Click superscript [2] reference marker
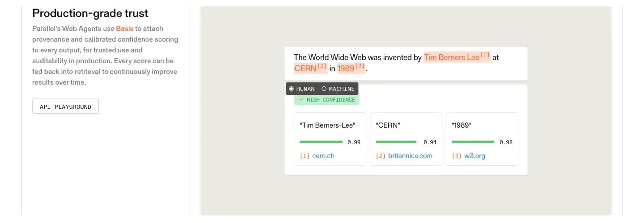The image size is (644, 223). (x=322, y=66)
